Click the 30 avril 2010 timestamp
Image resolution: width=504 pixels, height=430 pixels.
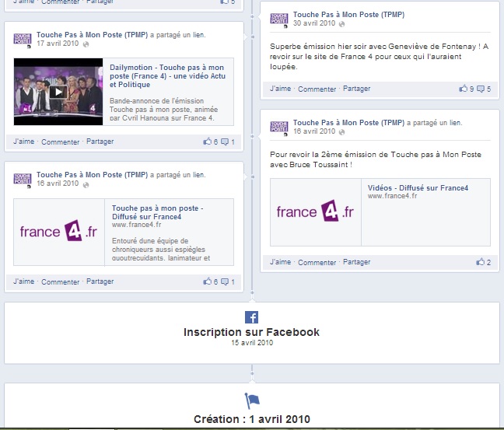click(314, 23)
